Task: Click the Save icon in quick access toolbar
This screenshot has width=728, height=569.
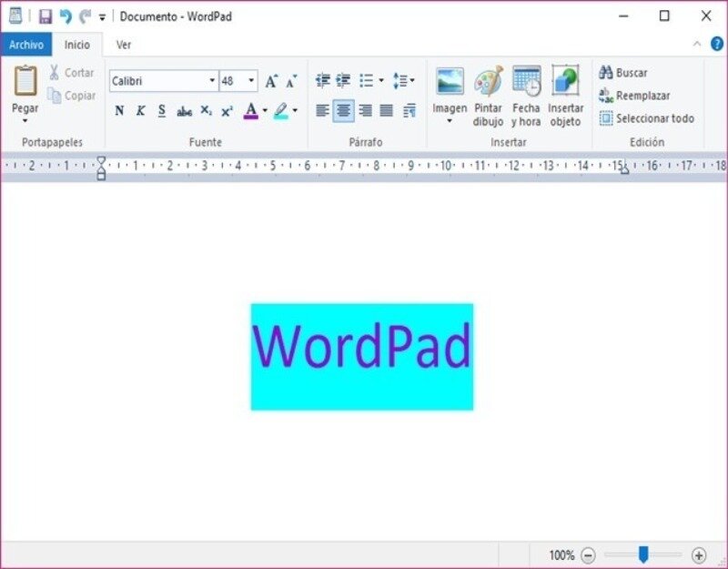Action: point(45,16)
